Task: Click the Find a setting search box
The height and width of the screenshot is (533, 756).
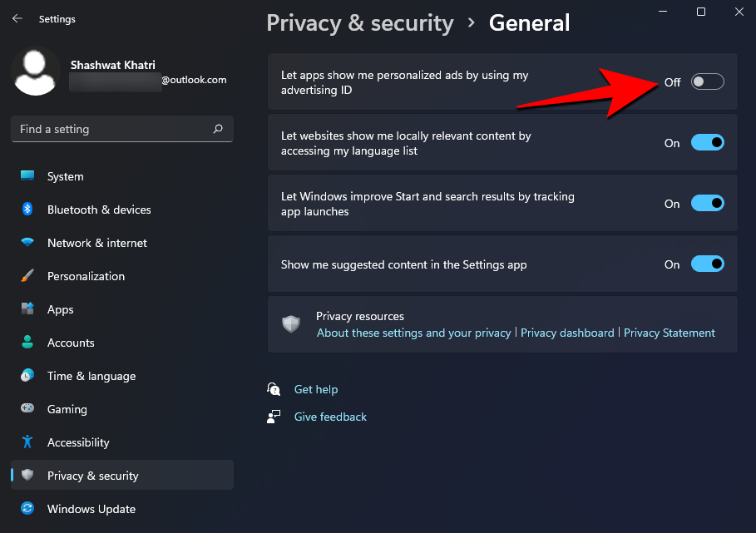Action: pos(121,129)
